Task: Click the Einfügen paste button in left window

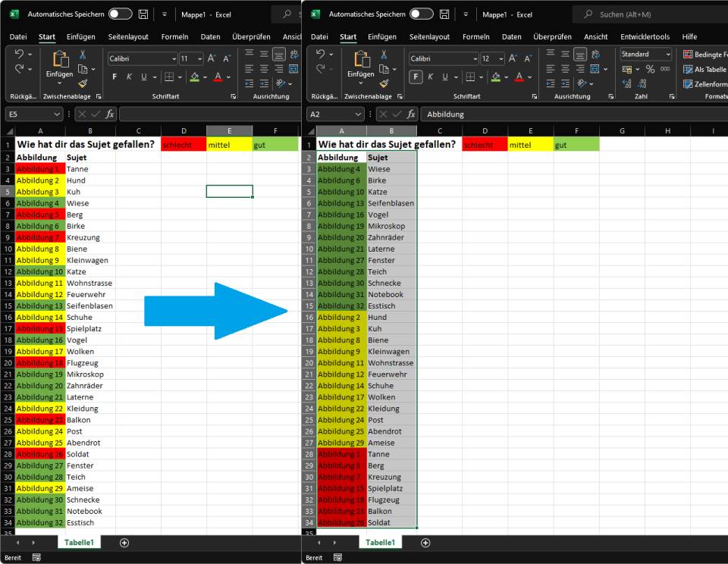Action: (x=59, y=65)
